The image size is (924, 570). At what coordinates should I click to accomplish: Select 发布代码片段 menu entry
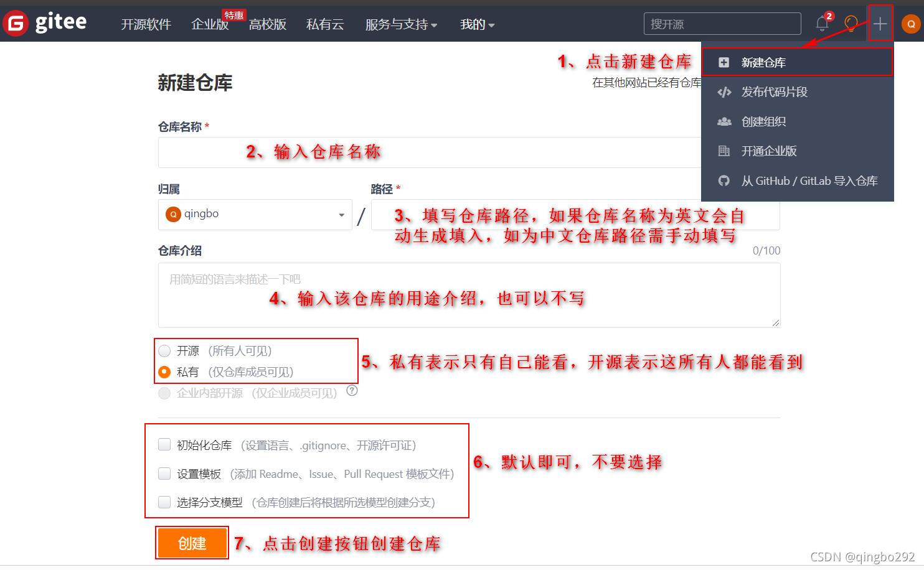click(x=798, y=92)
